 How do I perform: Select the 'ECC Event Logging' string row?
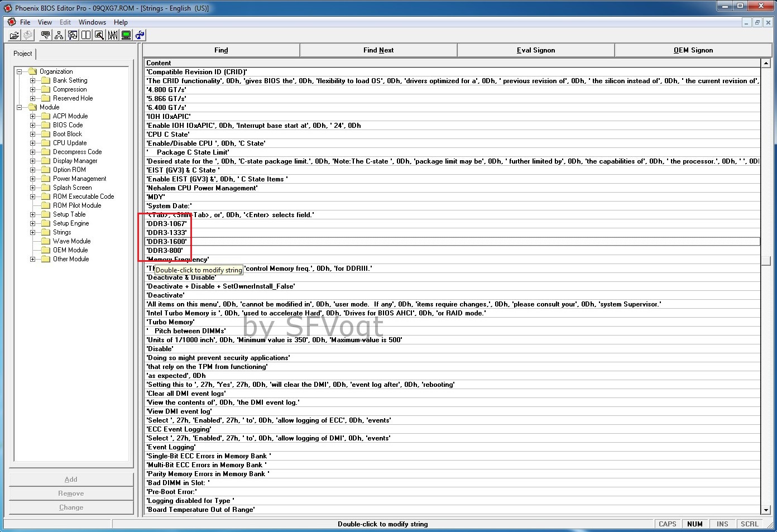[x=452, y=429]
